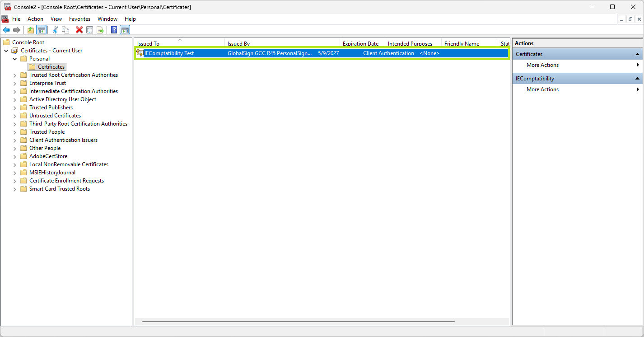The width and height of the screenshot is (644, 337).
Task: Select Certificate Enrollment Requests in tree
Action: pyautogui.click(x=66, y=181)
